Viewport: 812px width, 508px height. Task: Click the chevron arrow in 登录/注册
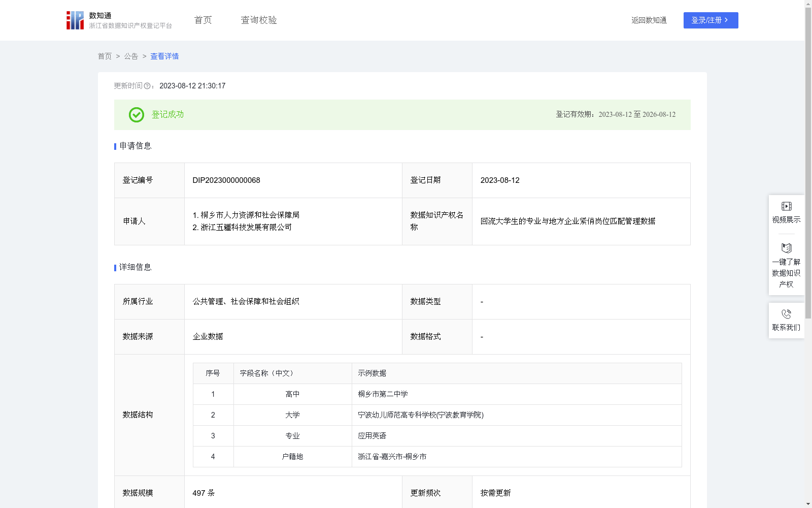(x=726, y=20)
